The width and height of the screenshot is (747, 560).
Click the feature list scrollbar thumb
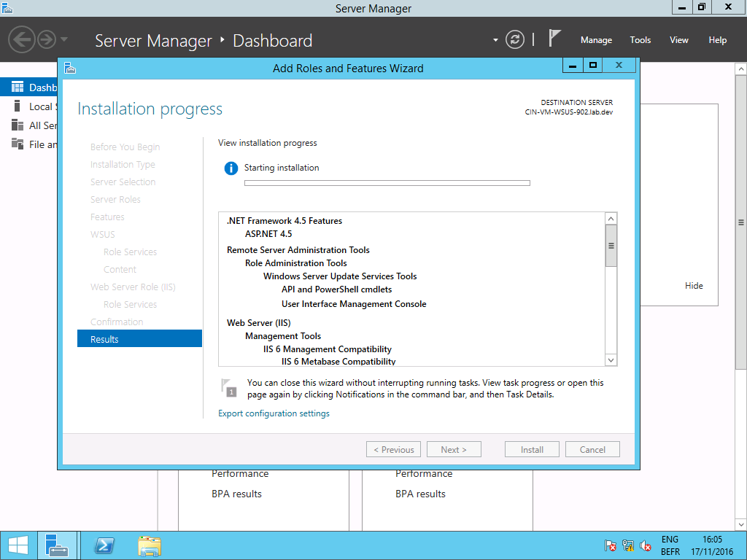tap(611, 246)
